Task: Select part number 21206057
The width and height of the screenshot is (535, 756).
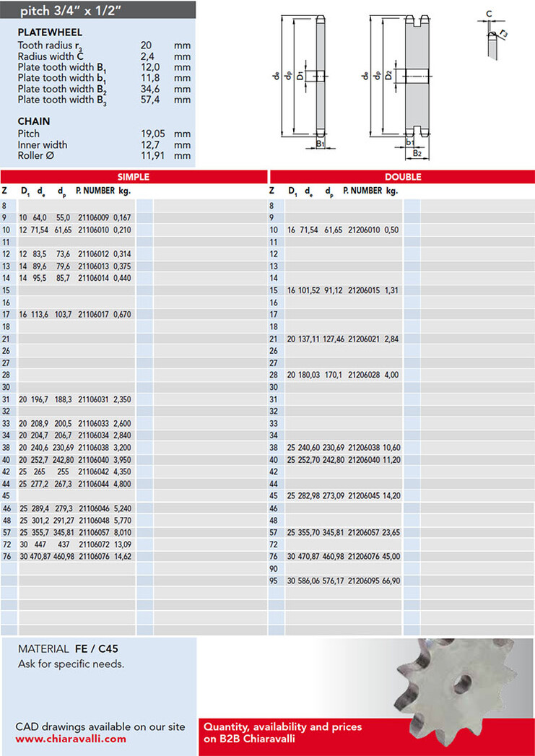Action: click(364, 532)
